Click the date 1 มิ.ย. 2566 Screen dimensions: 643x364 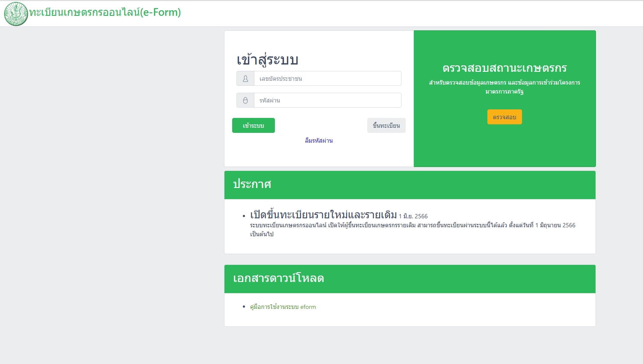413,216
